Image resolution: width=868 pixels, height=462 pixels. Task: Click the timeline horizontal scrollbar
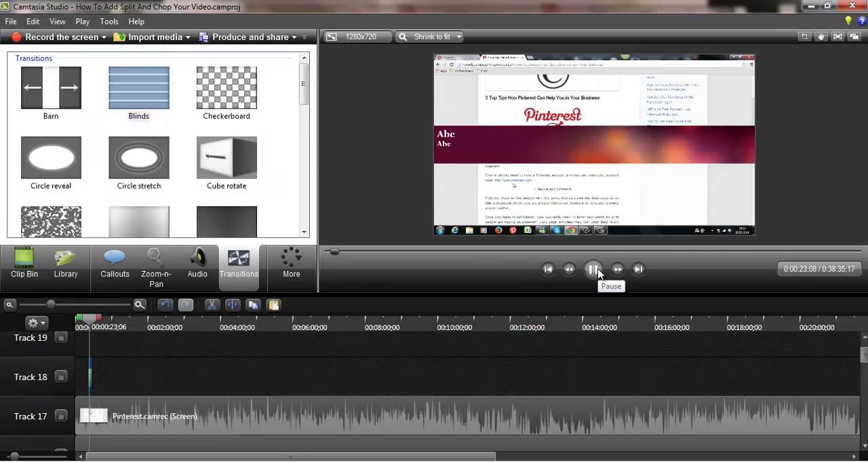(x=292, y=457)
